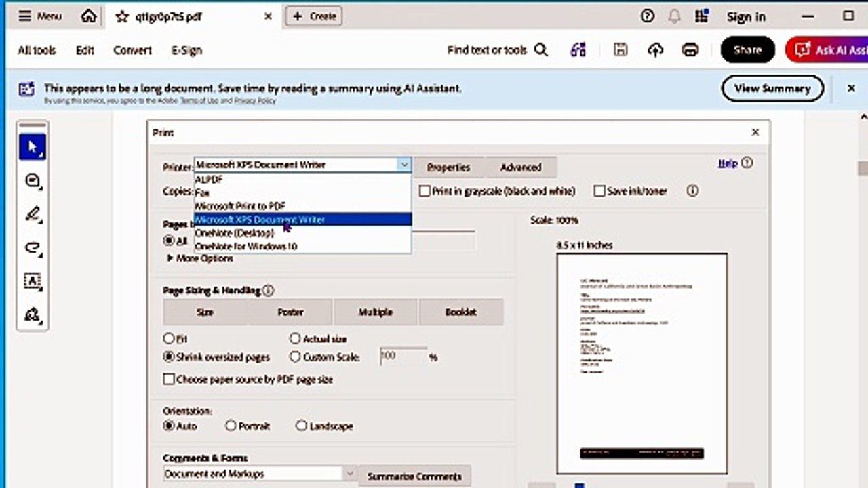The image size is (868, 488).
Task: Choose Fax from printer list
Action: (x=302, y=192)
